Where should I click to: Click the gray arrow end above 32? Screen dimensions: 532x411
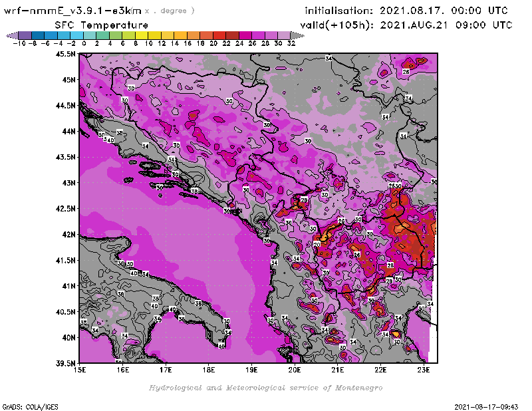297,35
